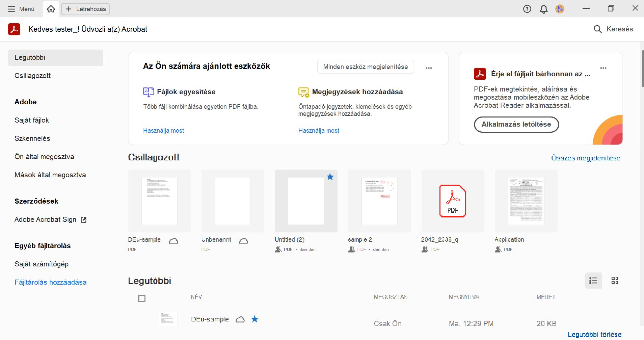Click the cloud icon in DEu-sample list row
644x340 pixels.
pyautogui.click(x=240, y=319)
